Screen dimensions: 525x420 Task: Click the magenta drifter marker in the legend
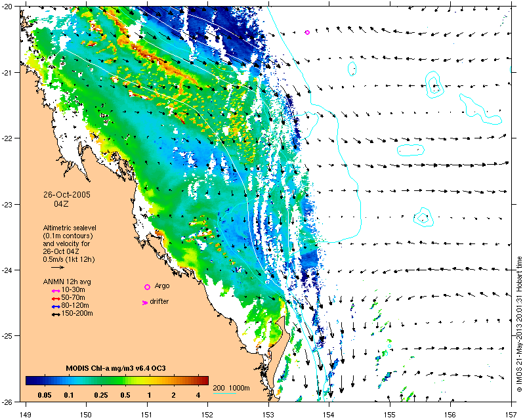[144, 303]
